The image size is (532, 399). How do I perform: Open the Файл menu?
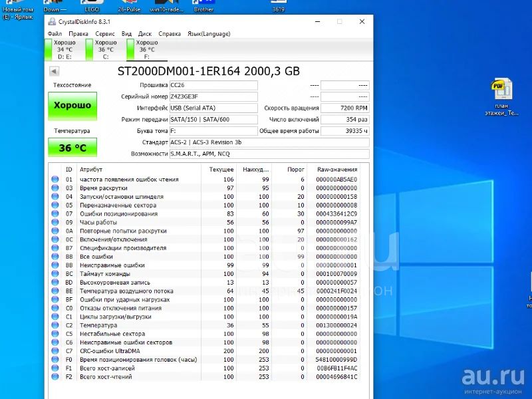[55, 34]
